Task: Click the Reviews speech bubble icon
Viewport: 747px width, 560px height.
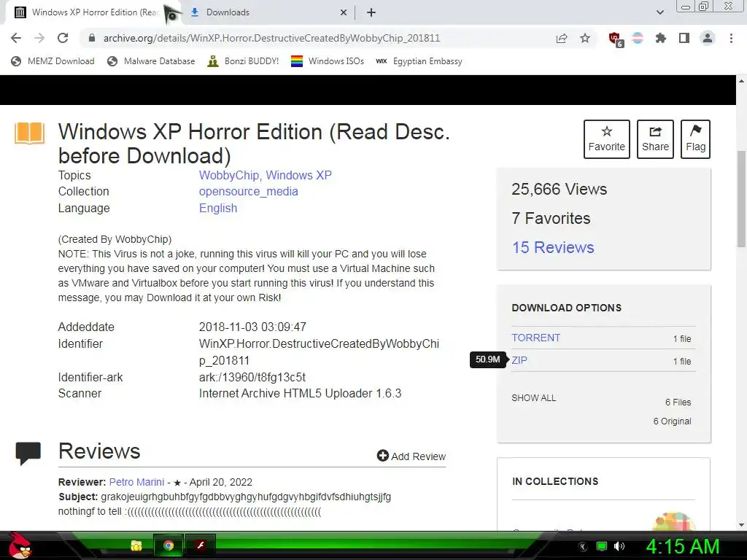Action: [x=28, y=453]
